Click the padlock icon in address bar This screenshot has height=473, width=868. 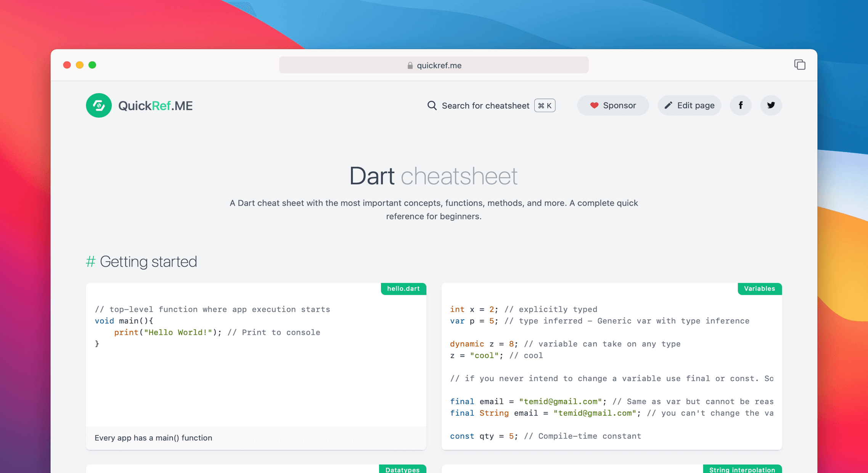(410, 65)
